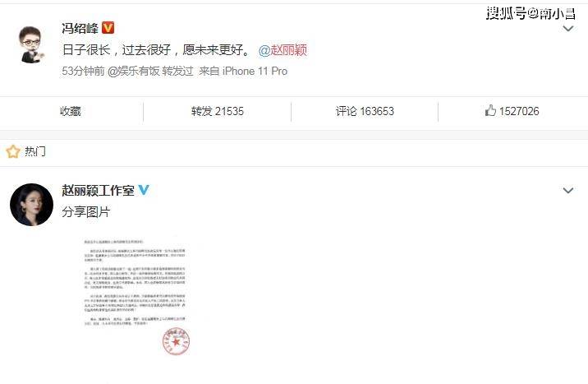Click the blue V verified badge
The height and width of the screenshot is (384, 588).
tap(144, 190)
